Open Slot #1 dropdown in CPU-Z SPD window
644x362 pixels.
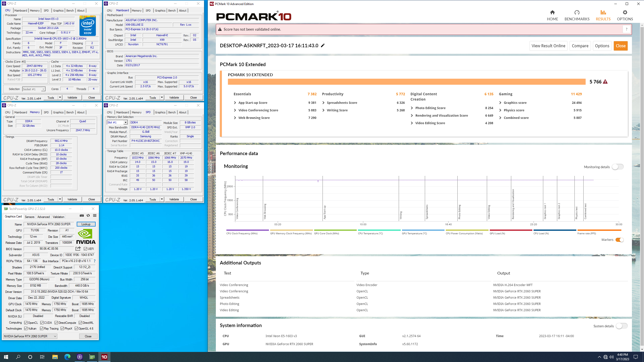click(117, 122)
